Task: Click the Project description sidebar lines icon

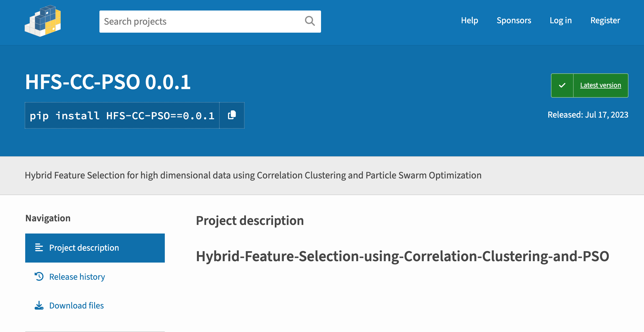Action: [39, 247]
